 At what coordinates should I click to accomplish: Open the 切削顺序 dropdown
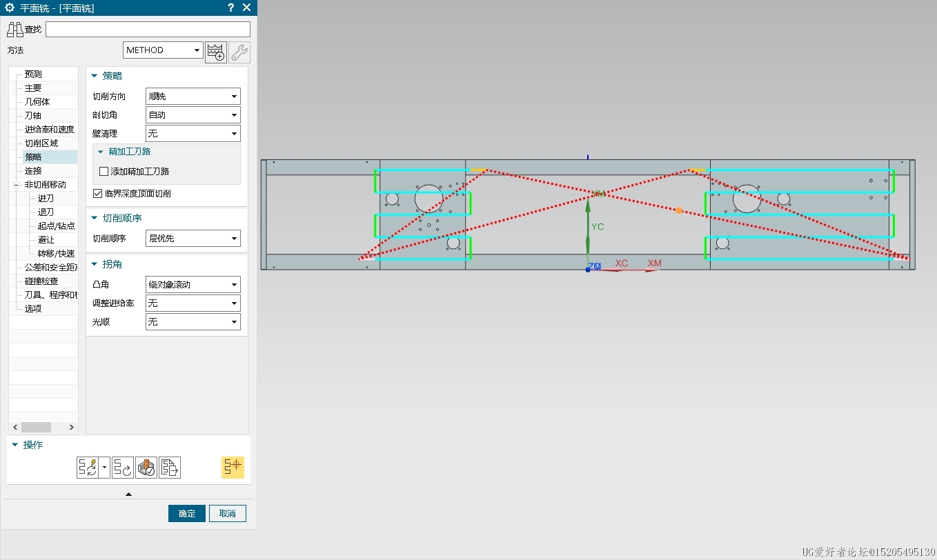tap(193, 239)
